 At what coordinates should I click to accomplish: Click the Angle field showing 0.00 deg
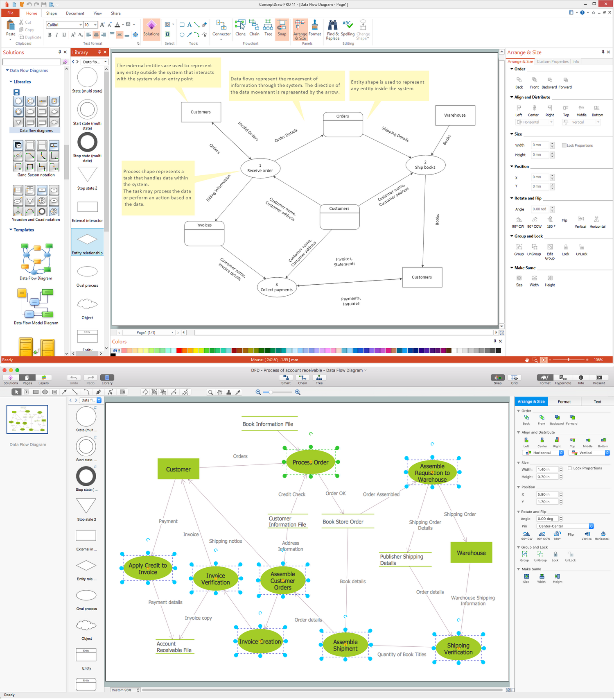pyautogui.click(x=547, y=519)
